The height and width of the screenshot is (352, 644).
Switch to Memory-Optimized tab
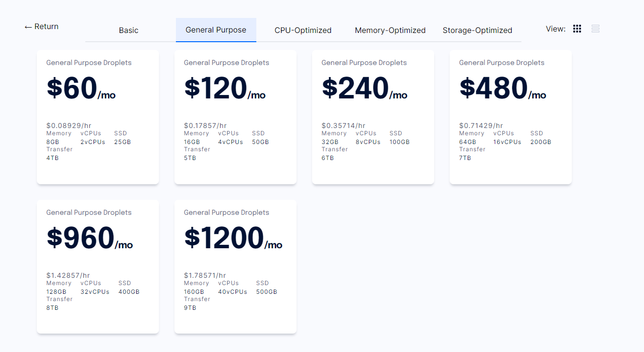(390, 30)
